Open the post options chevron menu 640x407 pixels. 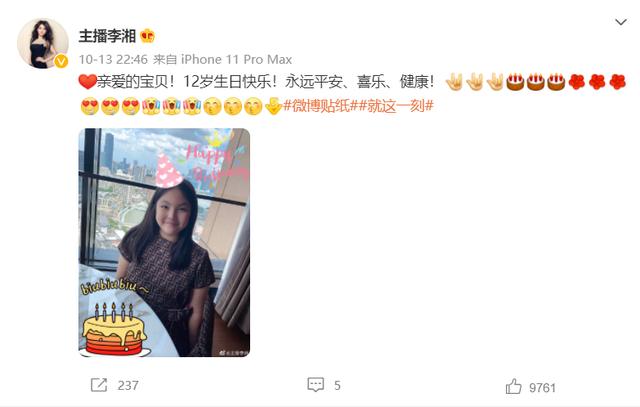coord(621,22)
